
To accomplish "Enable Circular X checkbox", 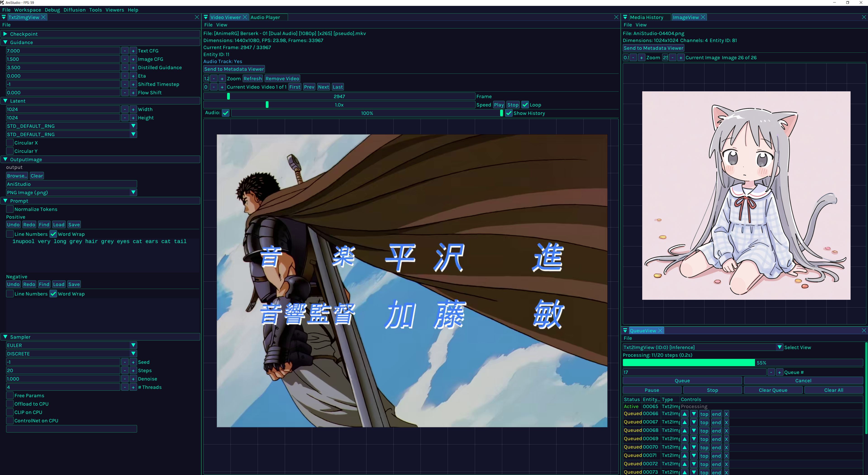I will click(x=10, y=143).
